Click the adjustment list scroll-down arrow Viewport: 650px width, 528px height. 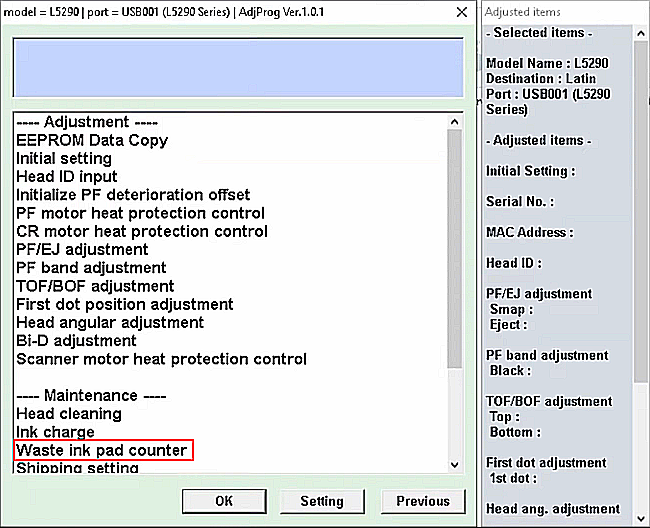click(454, 465)
